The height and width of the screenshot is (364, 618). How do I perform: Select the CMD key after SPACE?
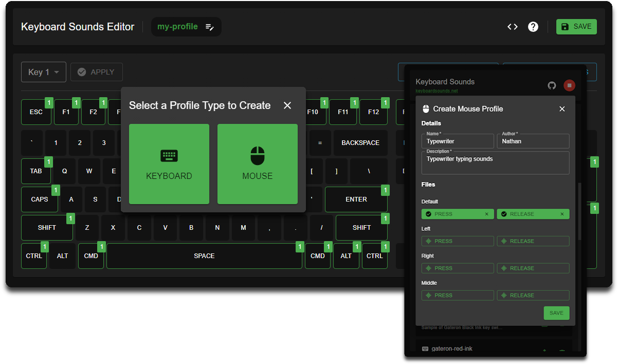[318, 256]
